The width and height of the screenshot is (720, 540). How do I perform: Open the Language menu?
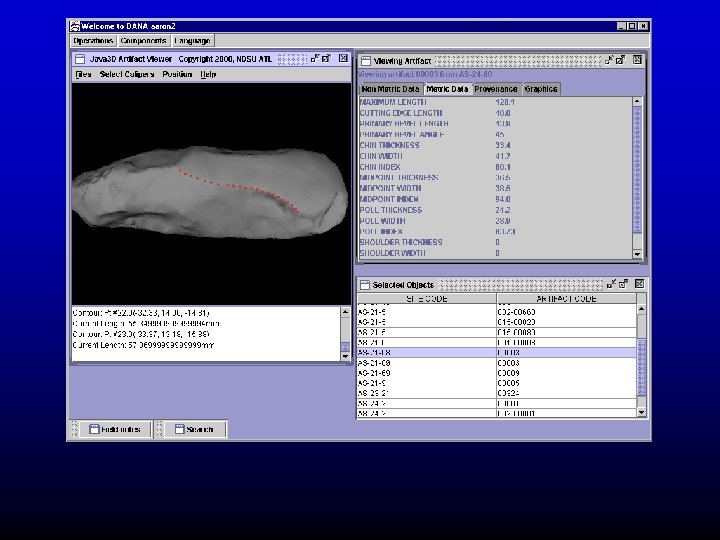[192, 41]
